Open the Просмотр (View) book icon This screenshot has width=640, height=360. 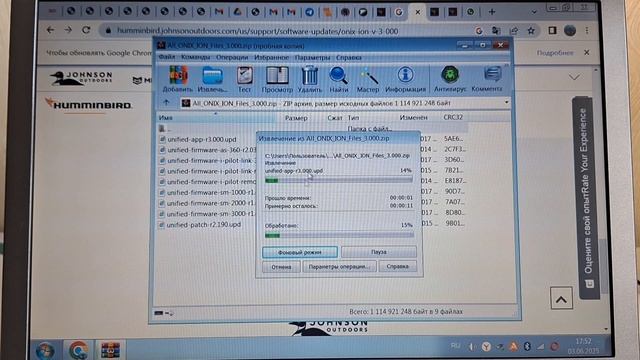point(277,79)
